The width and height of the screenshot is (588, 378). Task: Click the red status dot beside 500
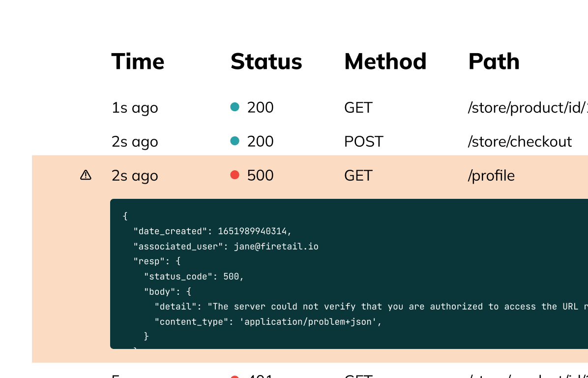point(235,175)
